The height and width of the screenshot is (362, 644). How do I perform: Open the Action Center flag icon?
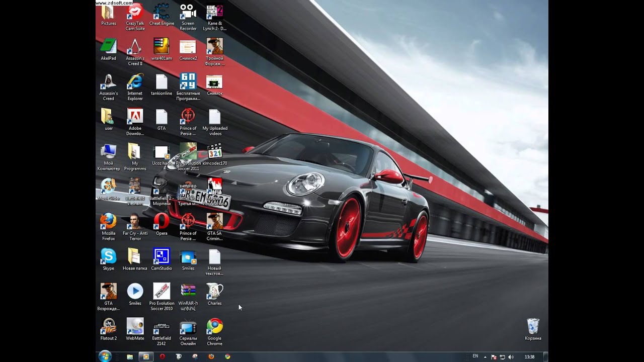point(494,356)
